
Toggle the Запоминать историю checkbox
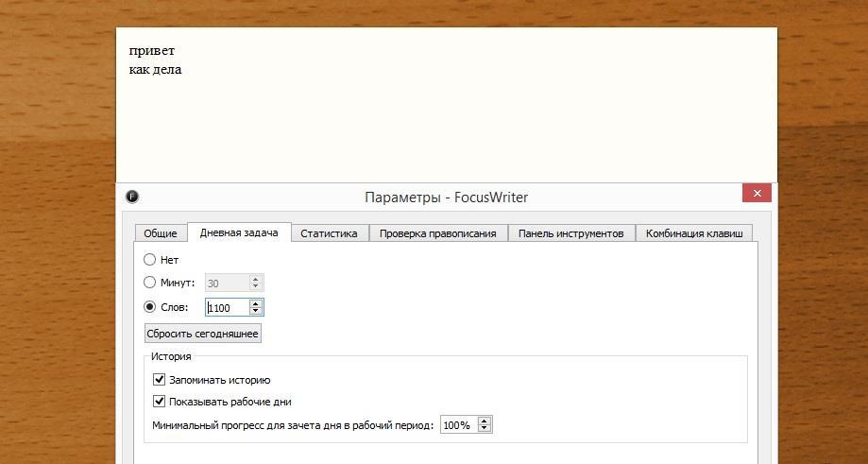160,380
